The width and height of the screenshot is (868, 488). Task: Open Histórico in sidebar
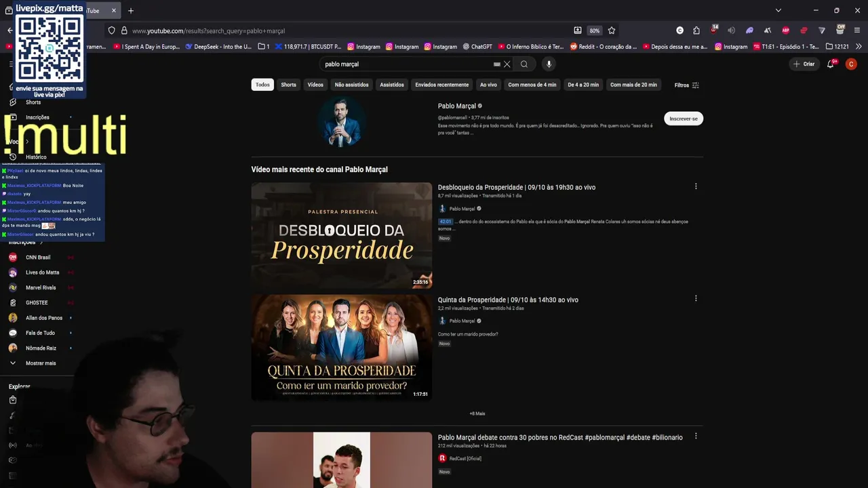[36, 157]
